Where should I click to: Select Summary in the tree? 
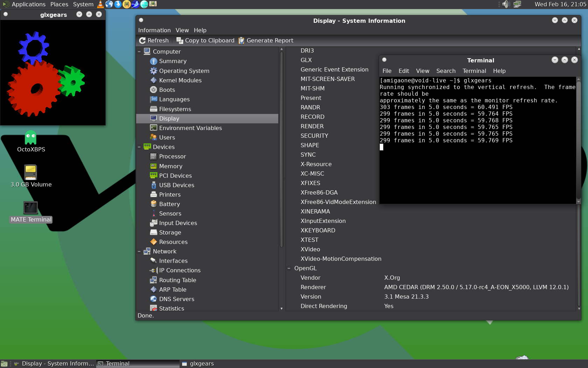click(173, 61)
